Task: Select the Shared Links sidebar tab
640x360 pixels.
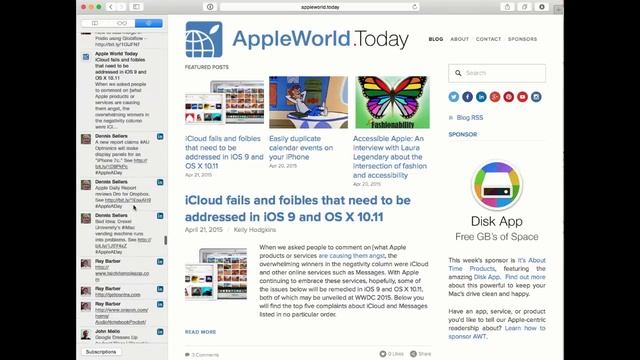Action: pyautogui.click(x=149, y=23)
